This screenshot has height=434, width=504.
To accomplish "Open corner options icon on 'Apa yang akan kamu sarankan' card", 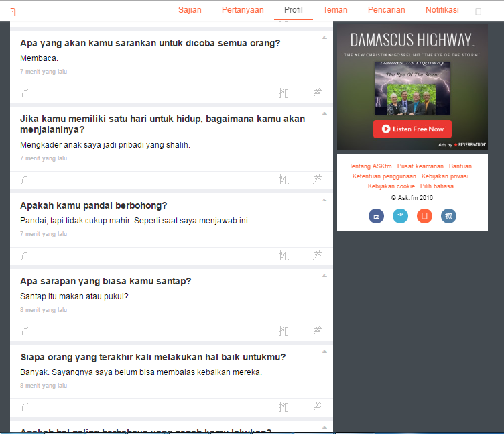I will click(324, 38).
